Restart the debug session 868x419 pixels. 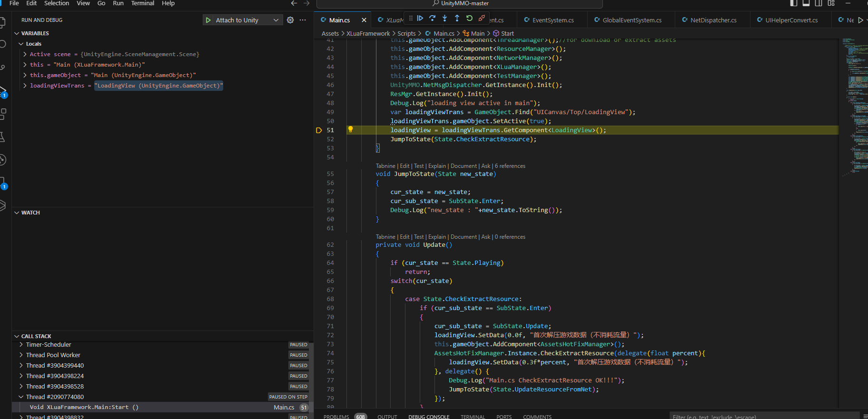(469, 18)
